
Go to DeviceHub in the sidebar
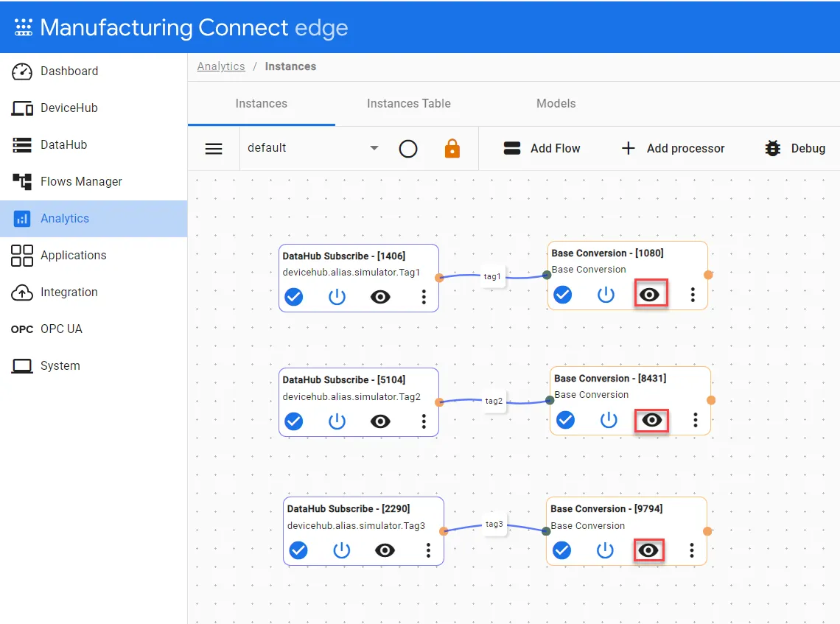[x=94, y=108]
